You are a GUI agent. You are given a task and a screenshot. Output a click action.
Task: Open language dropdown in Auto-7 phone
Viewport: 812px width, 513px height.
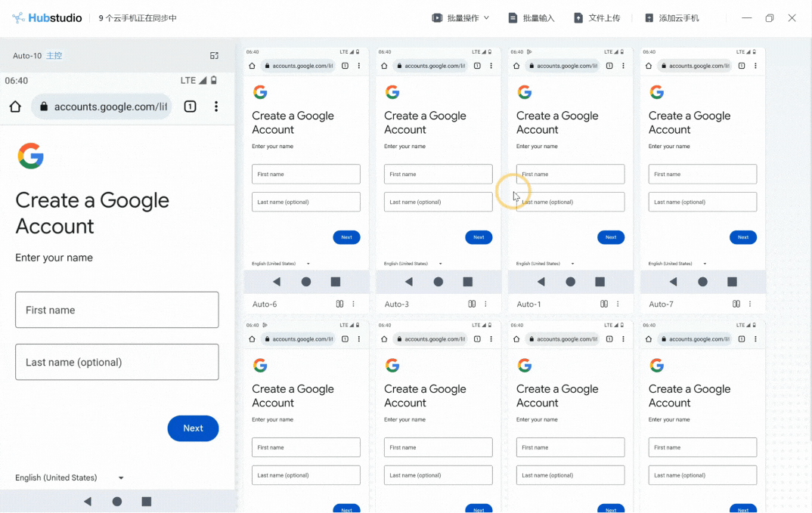coord(677,264)
